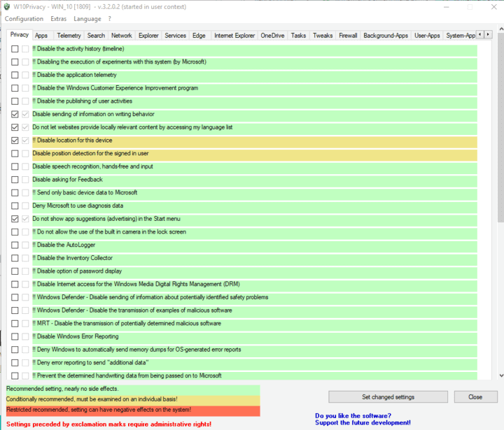Switch to the Firewall tab
504x430 pixels.
pos(348,36)
